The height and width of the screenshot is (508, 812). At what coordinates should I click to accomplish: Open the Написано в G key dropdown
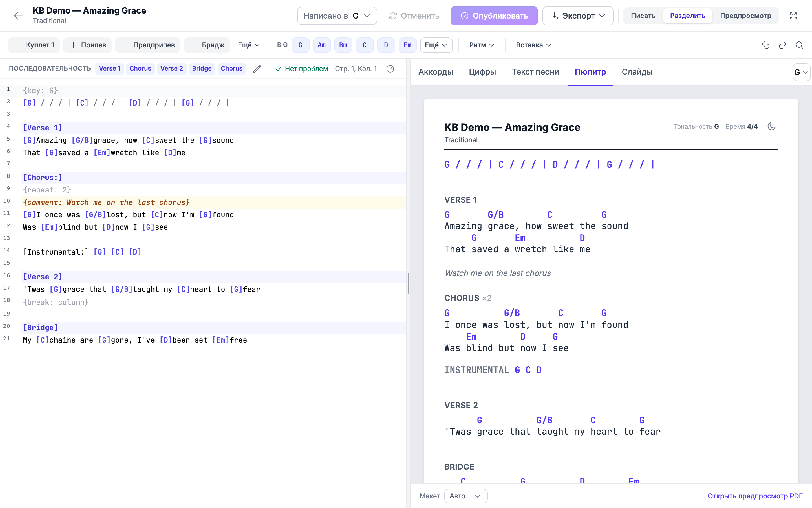[337, 16]
